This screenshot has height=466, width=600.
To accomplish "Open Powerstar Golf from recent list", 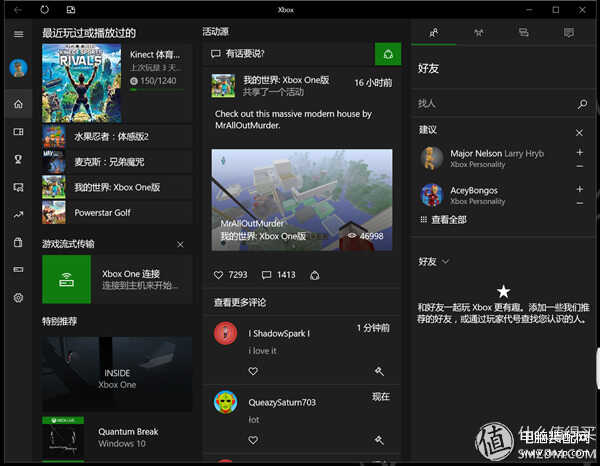I will pos(117,212).
